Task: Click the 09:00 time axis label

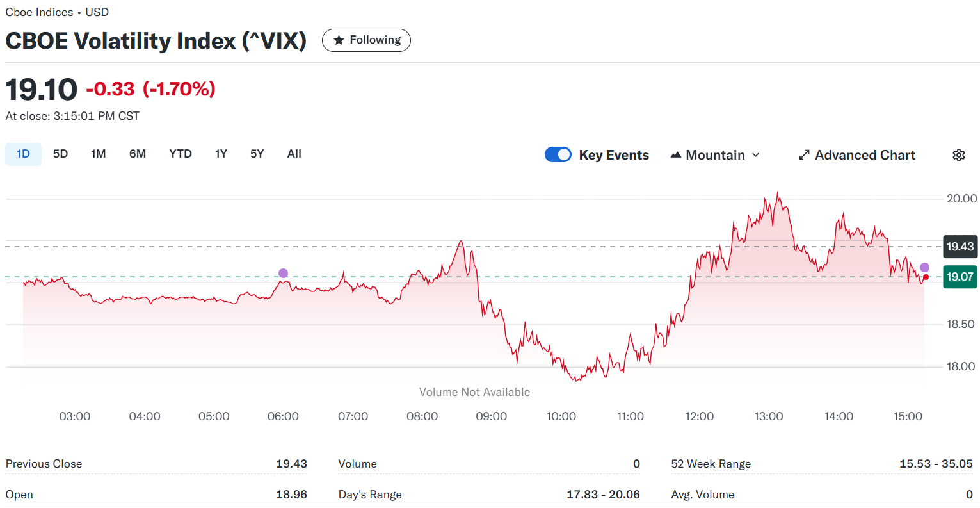Action: [x=492, y=416]
